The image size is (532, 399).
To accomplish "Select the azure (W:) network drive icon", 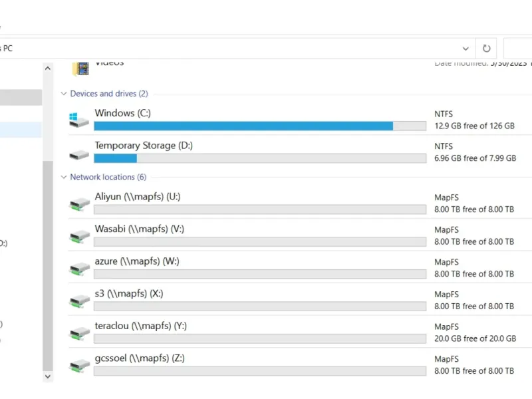I will 80,268.
